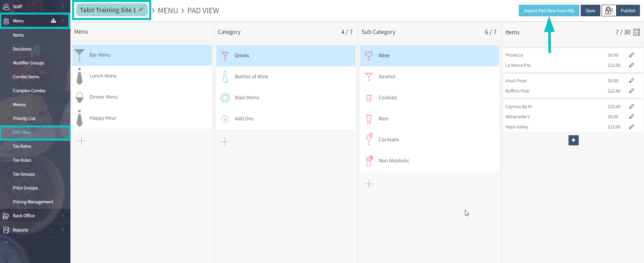This screenshot has width=644, height=263.
Task: Click the Drinks martini glass icon
Action: (225, 56)
